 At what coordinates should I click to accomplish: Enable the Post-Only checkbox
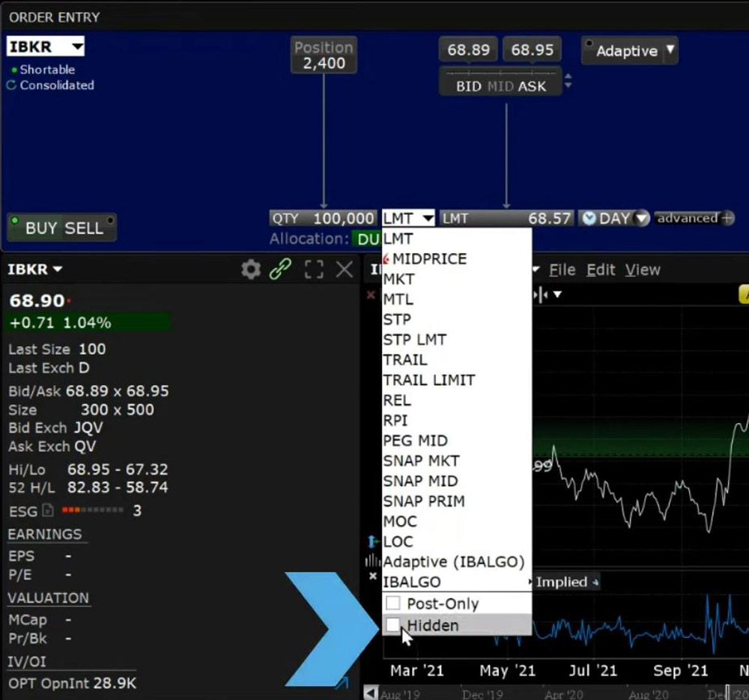(392, 603)
